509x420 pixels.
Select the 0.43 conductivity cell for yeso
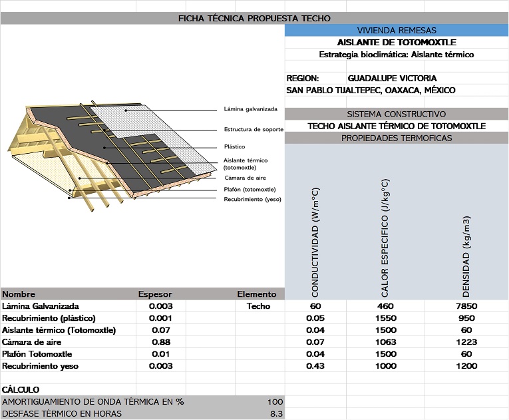(315, 366)
